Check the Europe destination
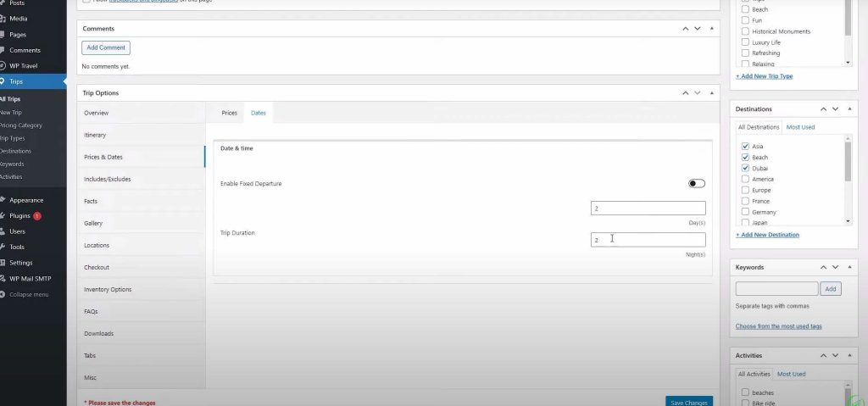The width and height of the screenshot is (868, 406). [x=745, y=190]
